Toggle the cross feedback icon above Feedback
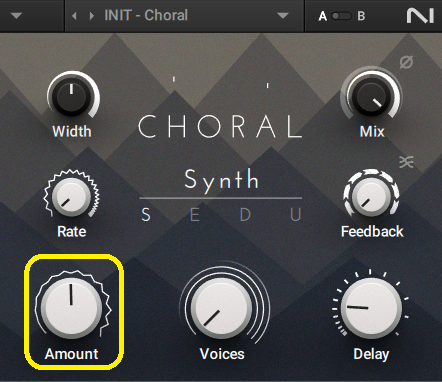The image size is (442, 382). coord(406,162)
